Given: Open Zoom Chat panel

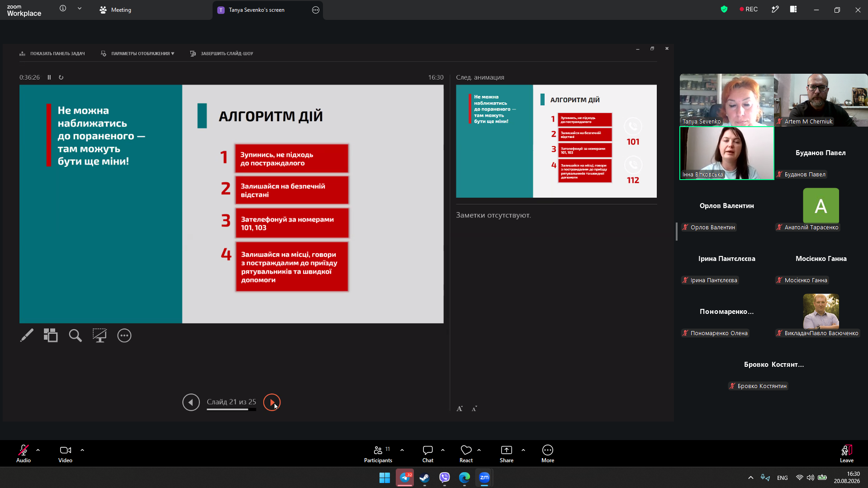Looking at the screenshot, I should [428, 454].
